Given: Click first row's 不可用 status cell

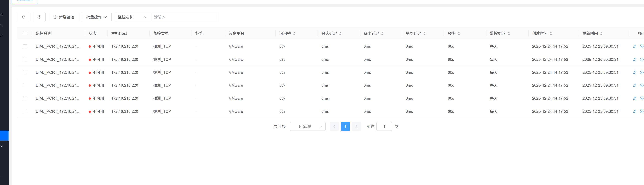Looking at the screenshot, I should pos(96,46).
